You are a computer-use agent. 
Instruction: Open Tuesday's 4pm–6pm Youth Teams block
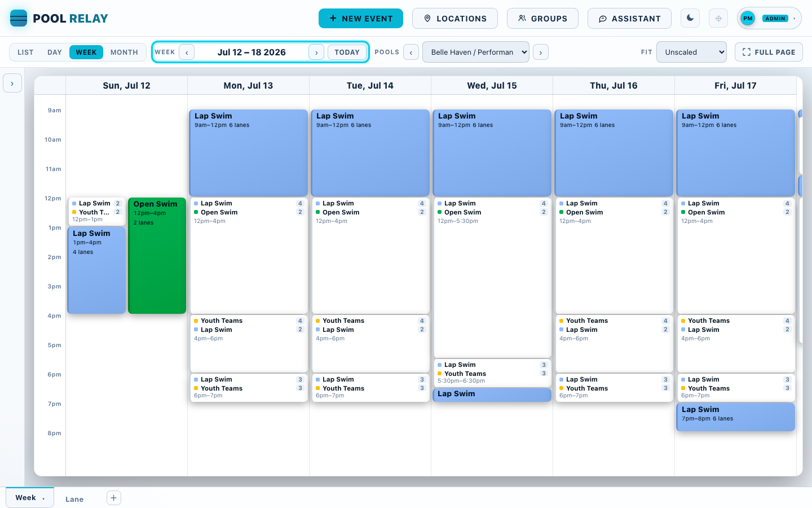370,344
